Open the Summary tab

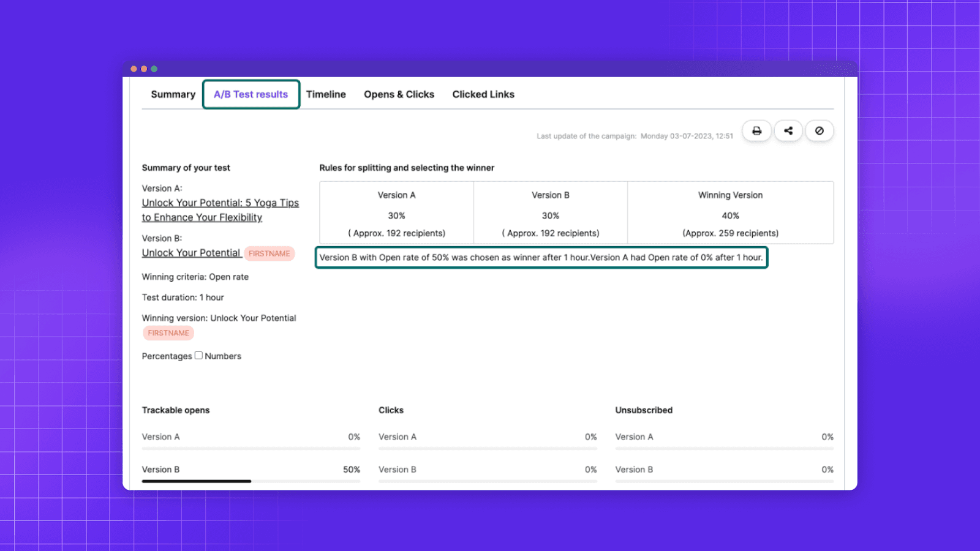pos(173,94)
